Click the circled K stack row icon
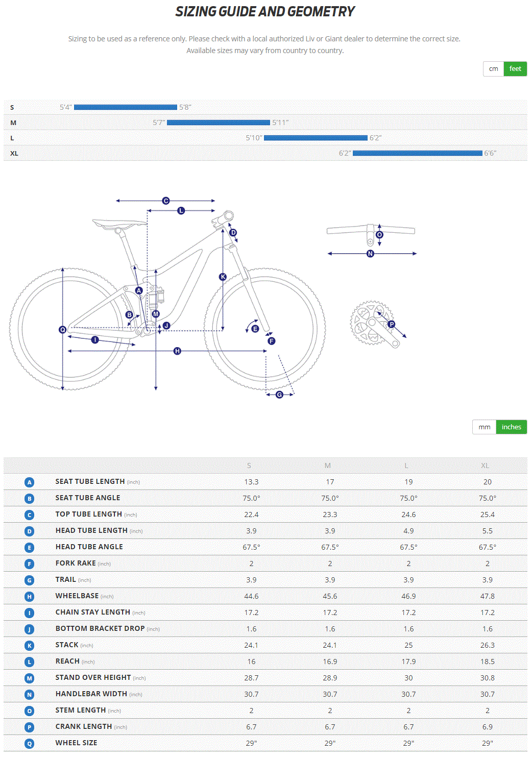This screenshot has width=532, height=757. coord(30,646)
